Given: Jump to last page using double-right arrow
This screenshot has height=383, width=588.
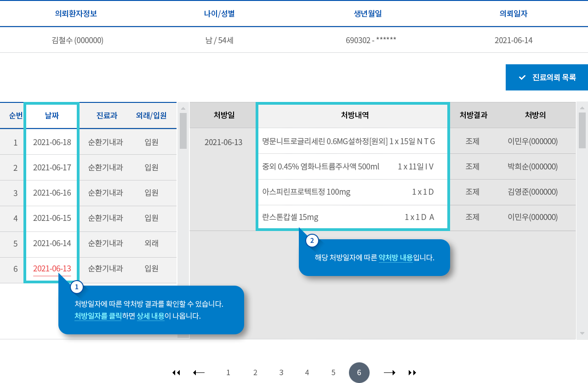Looking at the screenshot, I should click(412, 372).
